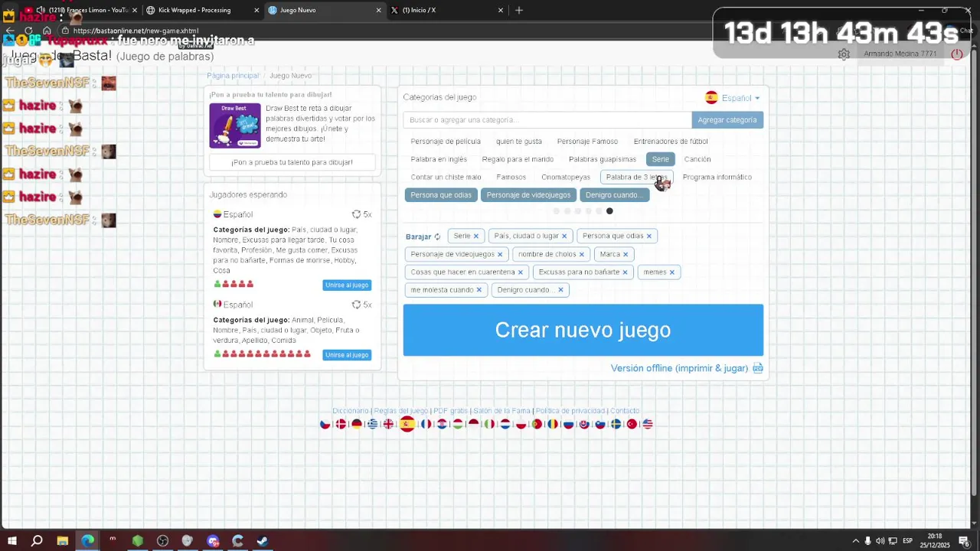The height and width of the screenshot is (551, 980).
Task: Choose the Greek flag language
Action: click(372, 424)
